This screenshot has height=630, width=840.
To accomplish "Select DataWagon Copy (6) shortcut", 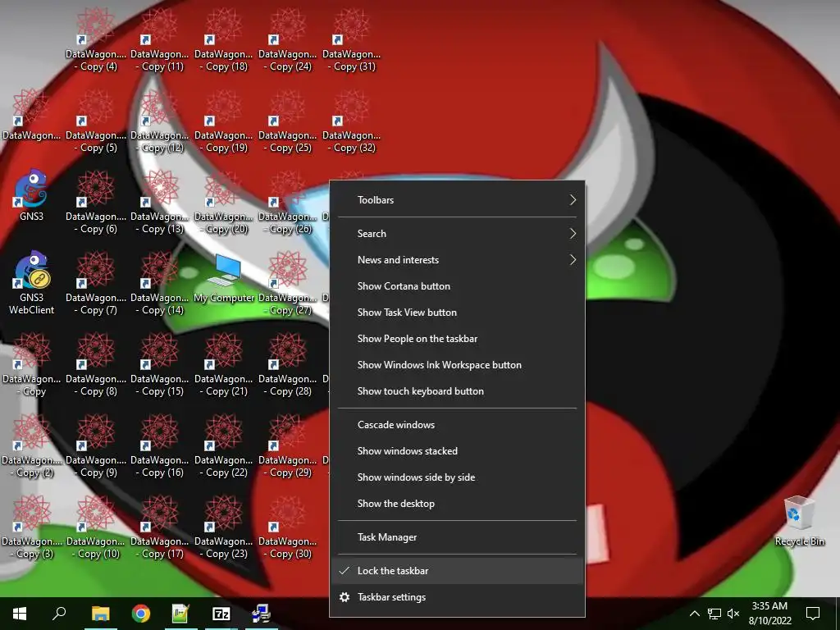I will pos(95,203).
